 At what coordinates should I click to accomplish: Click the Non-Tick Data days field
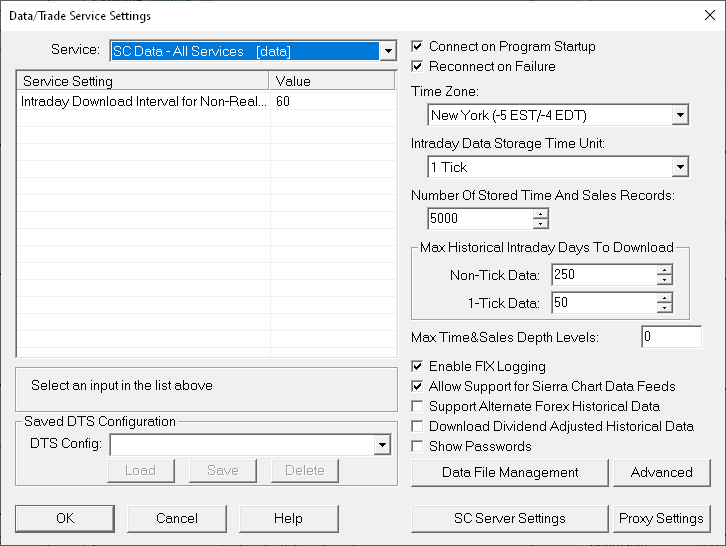(x=604, y=275)
